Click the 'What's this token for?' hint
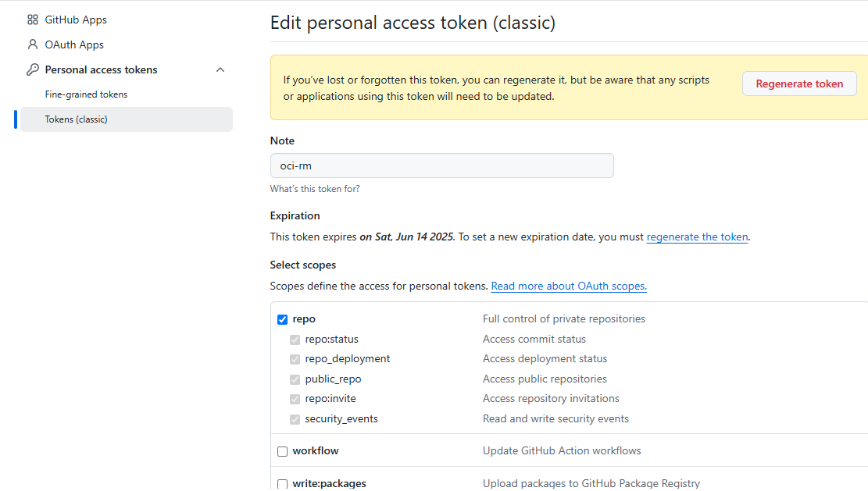The image size is (868, 491). (314, 189)
